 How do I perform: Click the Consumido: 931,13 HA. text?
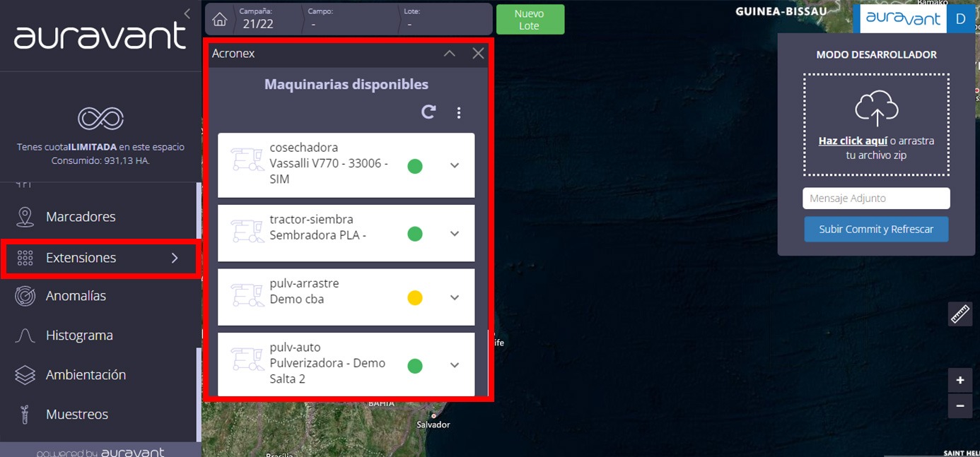(100, 160)
